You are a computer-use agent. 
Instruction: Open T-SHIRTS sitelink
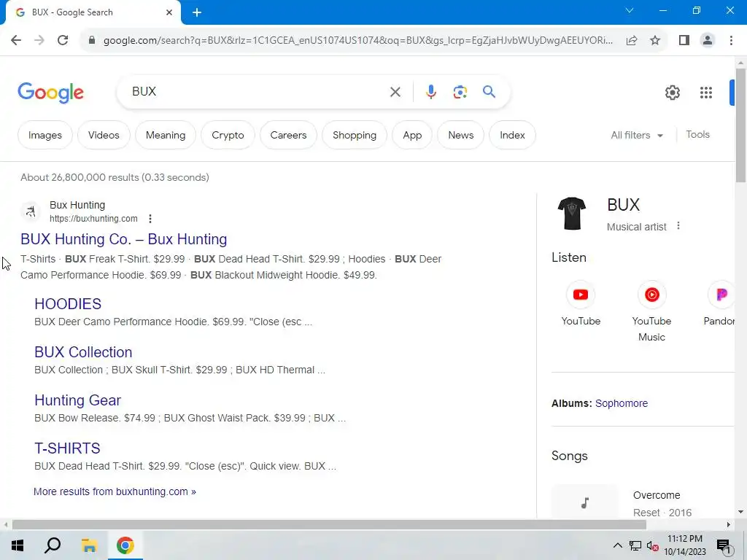pyautogui.click(x=67, y=448)
